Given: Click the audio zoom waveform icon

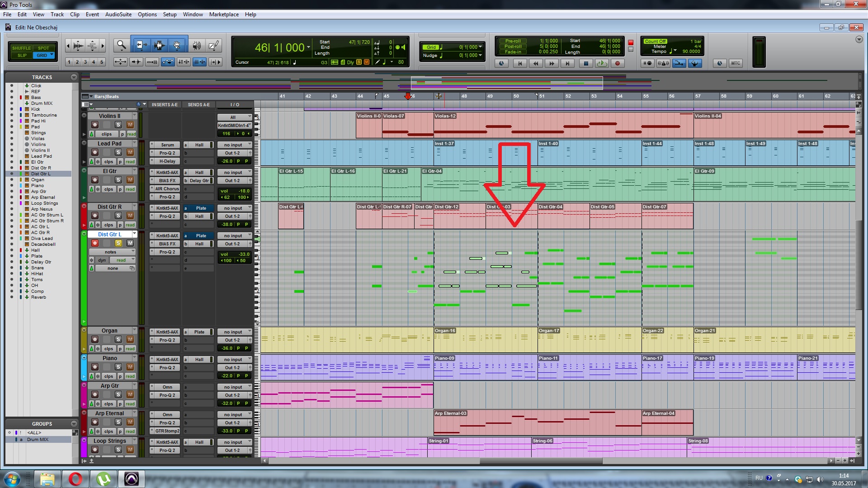Looking at the screenshot, I should (x=78, y=45).
